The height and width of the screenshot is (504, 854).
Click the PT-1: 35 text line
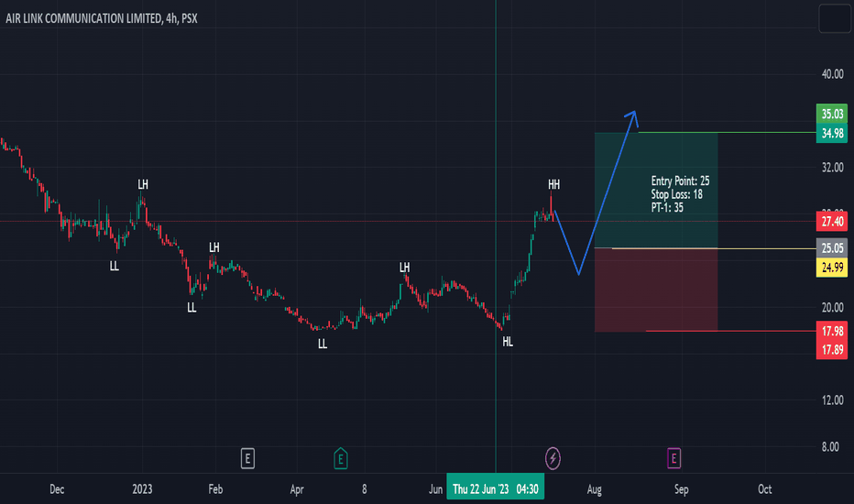[x=667, y=207]
